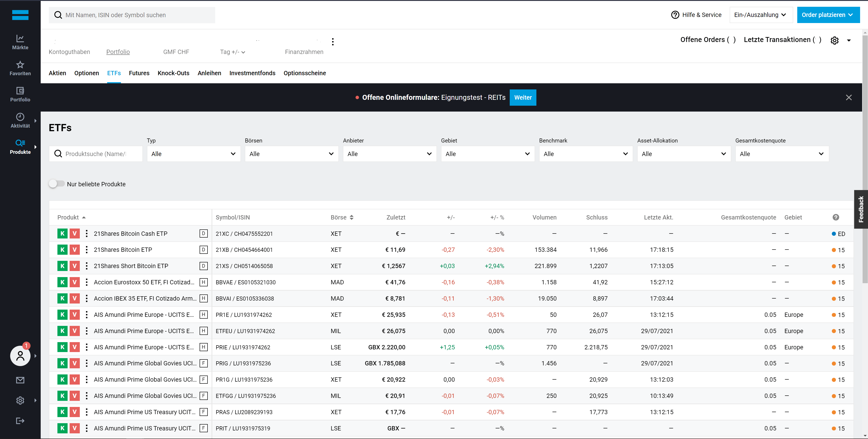The height and width of the screenshot is (439, 868).
Task: Click green K buy button for 21Shares Bitcoin ETP
Action: (x=62, y=250)
